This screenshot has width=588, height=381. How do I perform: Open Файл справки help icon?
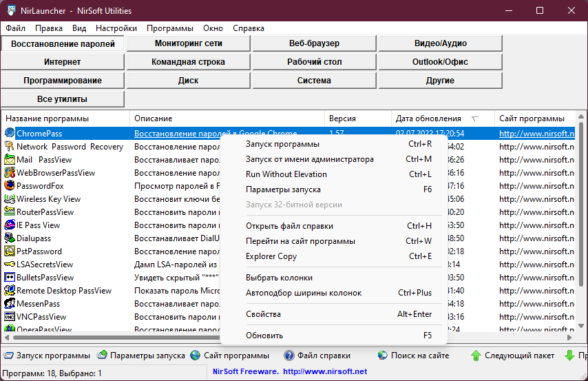(289, 355)
